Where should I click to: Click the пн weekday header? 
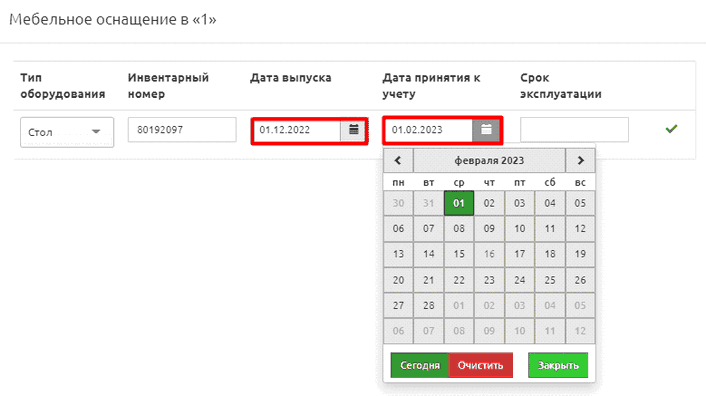[x=398, y=182]
